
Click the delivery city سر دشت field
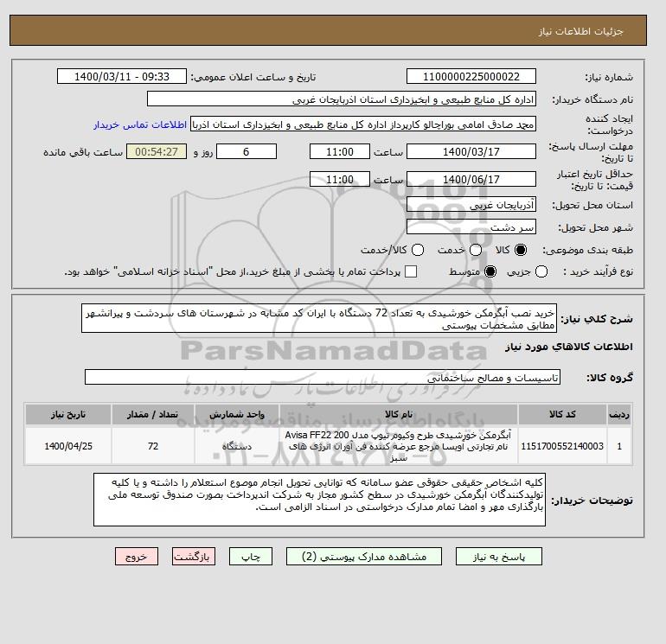(x=471, y=226)
